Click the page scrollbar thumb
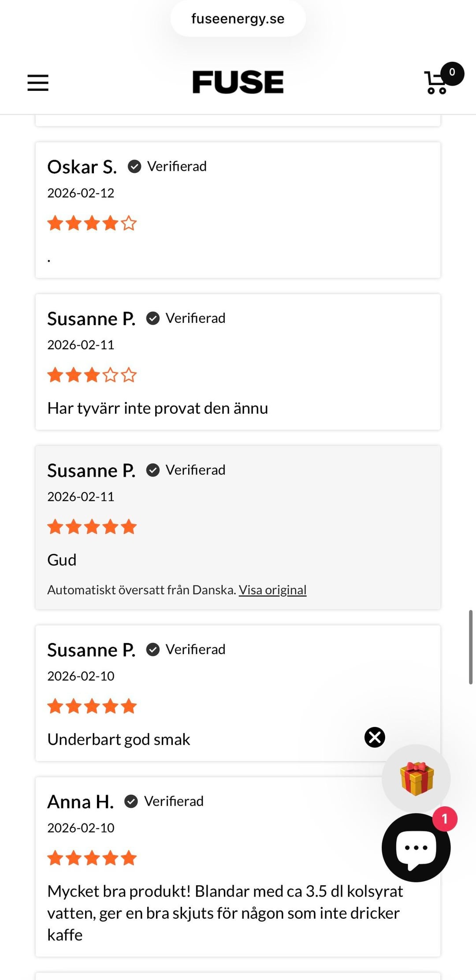 click(471, 647)
